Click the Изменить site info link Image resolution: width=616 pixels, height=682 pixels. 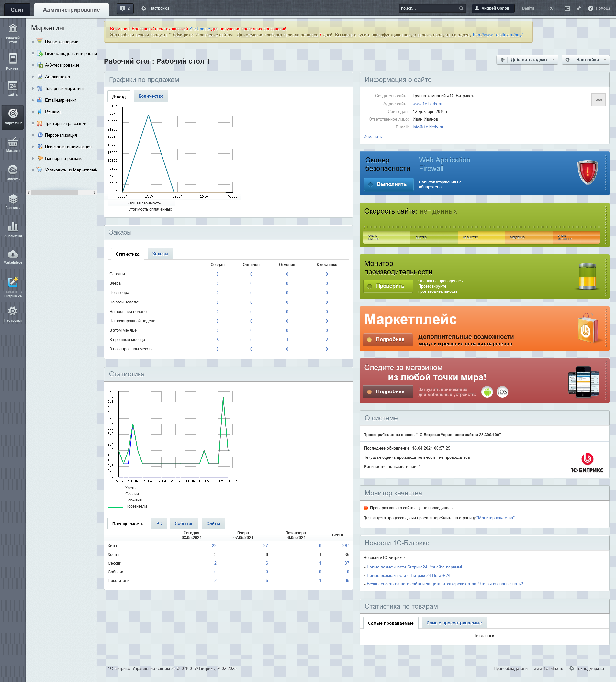(x=373, y=137)
